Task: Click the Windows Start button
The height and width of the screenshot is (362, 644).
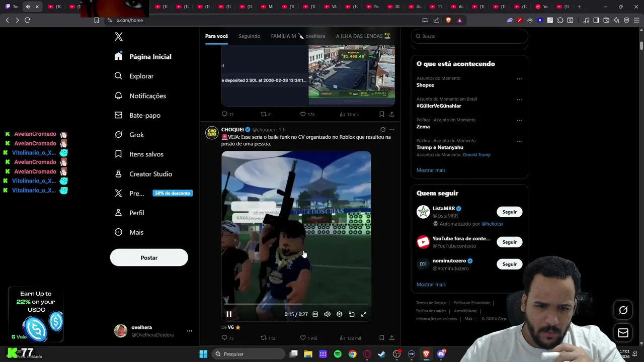Action: tap(203, 354)
